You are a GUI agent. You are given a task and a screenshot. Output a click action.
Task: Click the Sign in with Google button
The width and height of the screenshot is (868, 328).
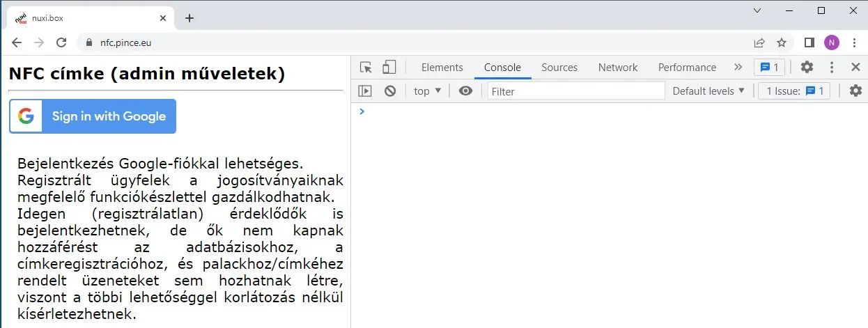coord(93,116)
